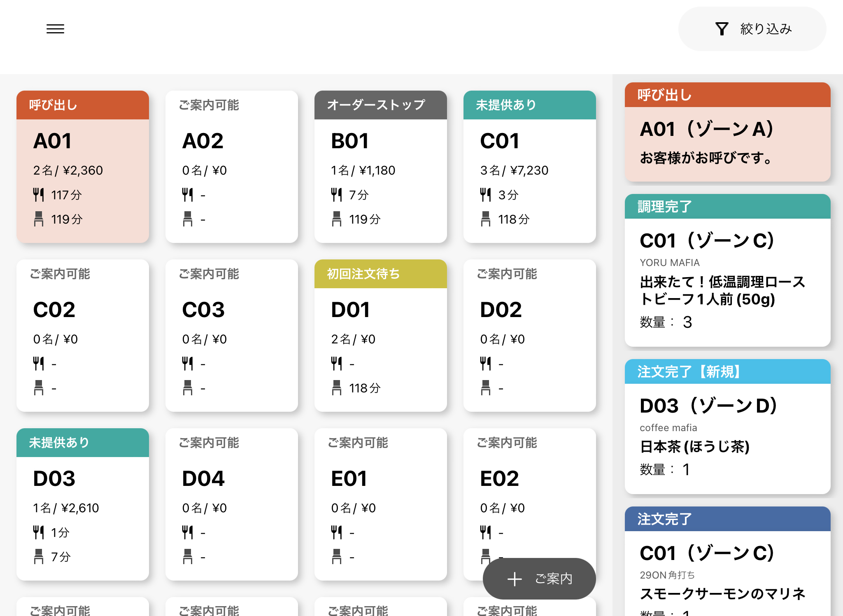Click chair seated-time icon on B01

(x=336, y=219)
